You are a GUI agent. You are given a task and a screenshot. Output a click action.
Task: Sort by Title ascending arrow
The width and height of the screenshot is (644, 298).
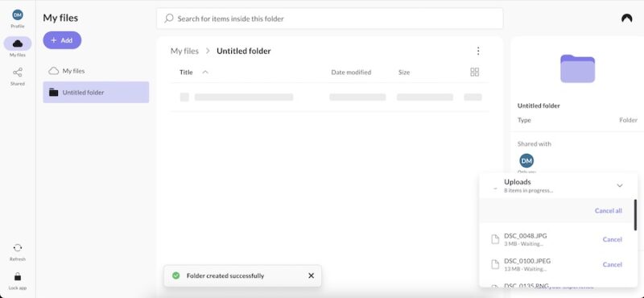[x=205, y=72]
